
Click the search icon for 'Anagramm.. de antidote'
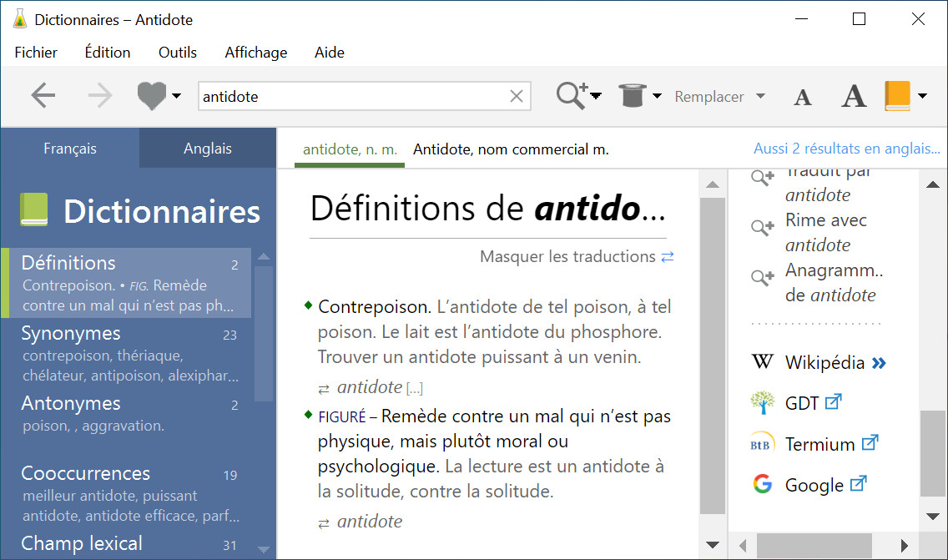(x=763, y=278)
